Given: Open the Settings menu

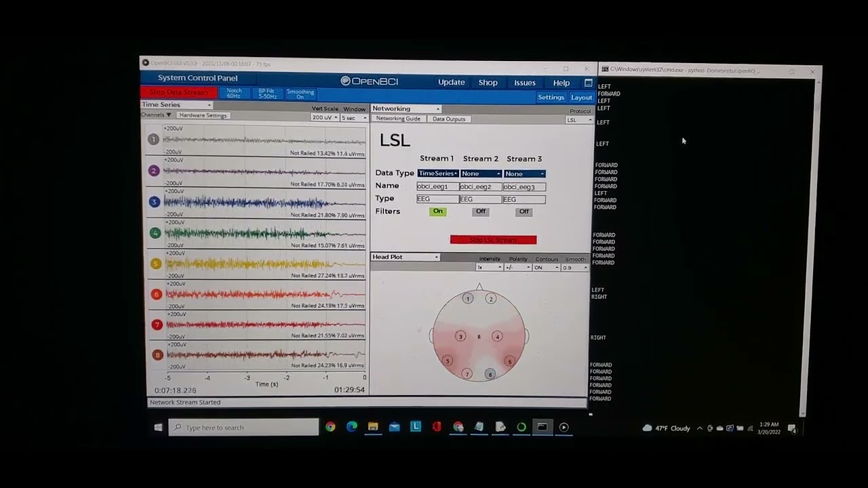Looking at the screenshot, I should [x=551, y=98].
